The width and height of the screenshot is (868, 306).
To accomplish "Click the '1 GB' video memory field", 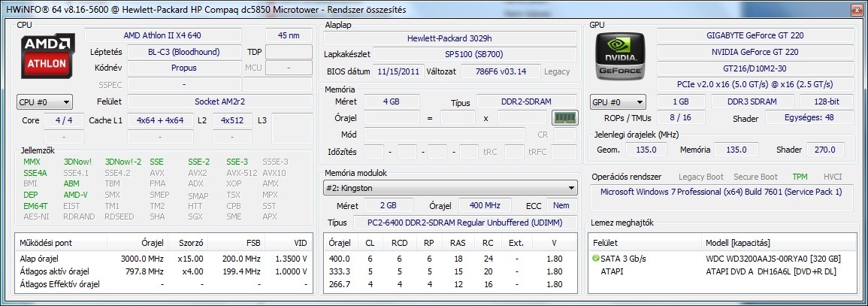I will [x=681, y=101].
